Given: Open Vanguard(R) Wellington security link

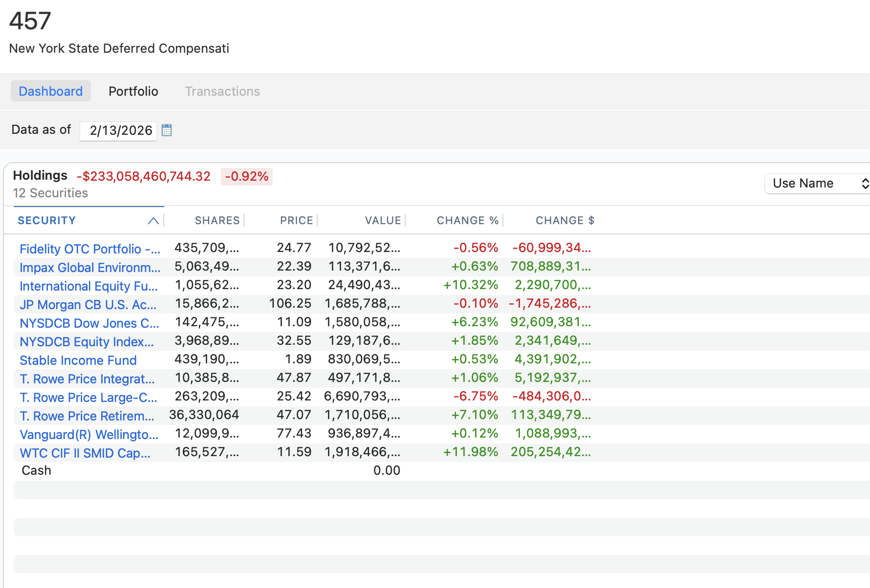Looking at the screenshot, I should [x=89, y=435].
